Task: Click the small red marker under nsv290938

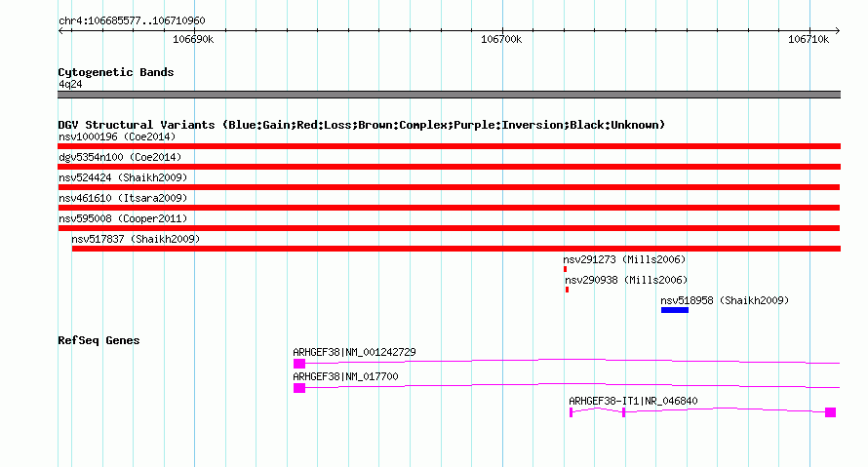Action: [567, 290]
